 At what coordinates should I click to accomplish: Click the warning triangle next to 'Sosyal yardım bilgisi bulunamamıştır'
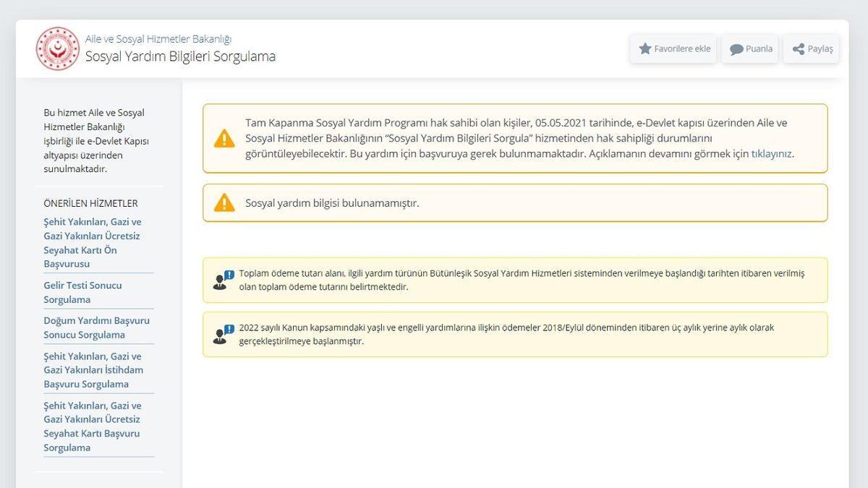[x=225, y=202]
